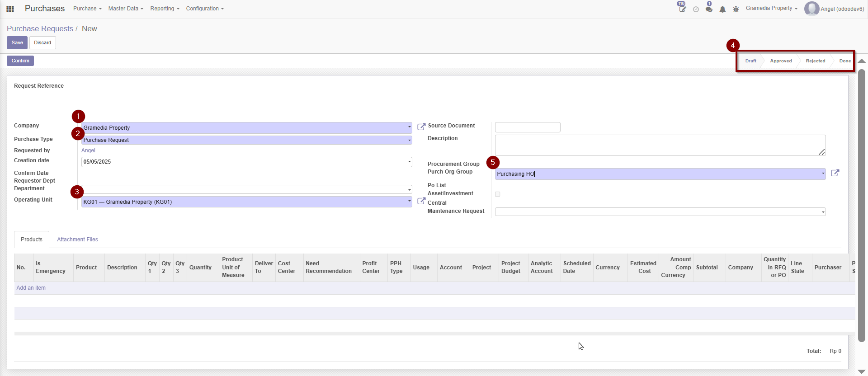Switch to the Attachment Files tab

coord(77,240)
